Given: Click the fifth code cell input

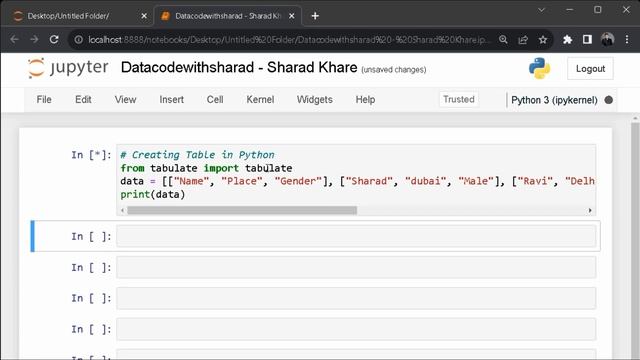Looking at the screenshot, I should pos(356,329).
